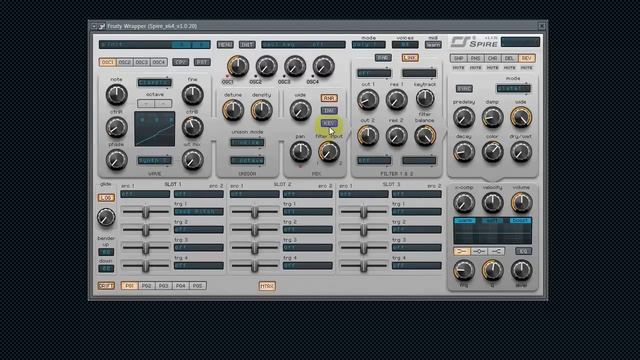Click the filter input knob

coord(329,151)
